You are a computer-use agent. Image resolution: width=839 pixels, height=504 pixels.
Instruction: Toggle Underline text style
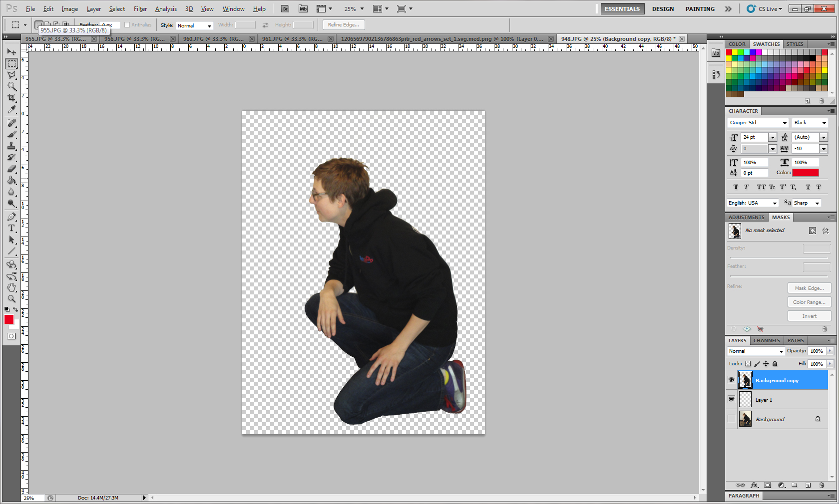[808, 187]
